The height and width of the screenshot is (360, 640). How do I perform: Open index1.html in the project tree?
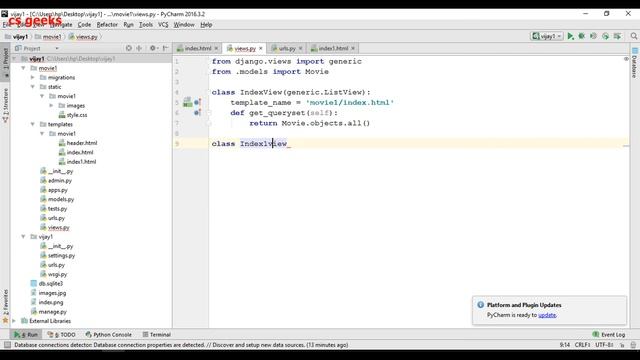pyautogui.click(x=77, y=162)
